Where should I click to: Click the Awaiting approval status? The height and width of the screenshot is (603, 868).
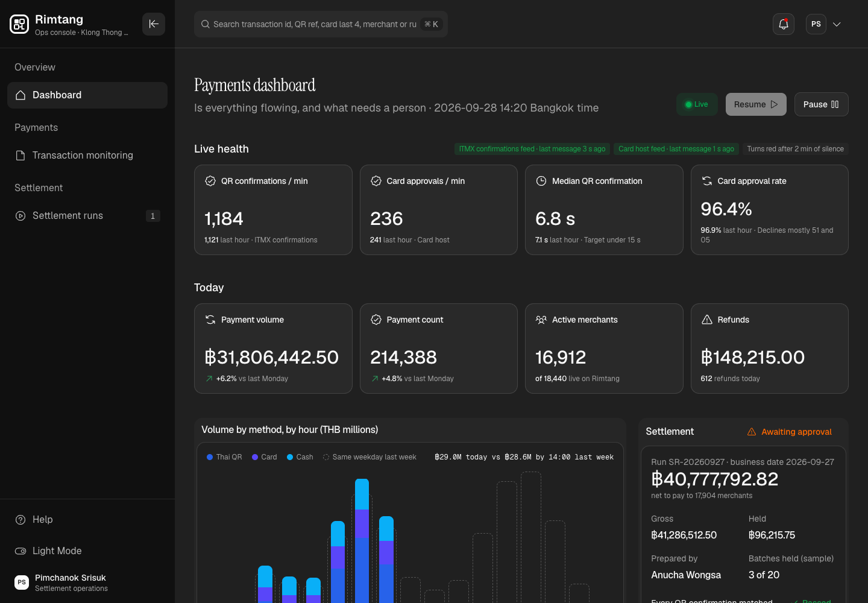pos(790,432)
